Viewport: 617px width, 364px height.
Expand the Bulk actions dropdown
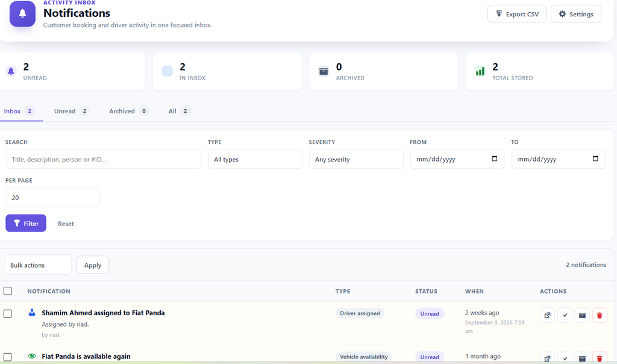[x=38, y=265]
